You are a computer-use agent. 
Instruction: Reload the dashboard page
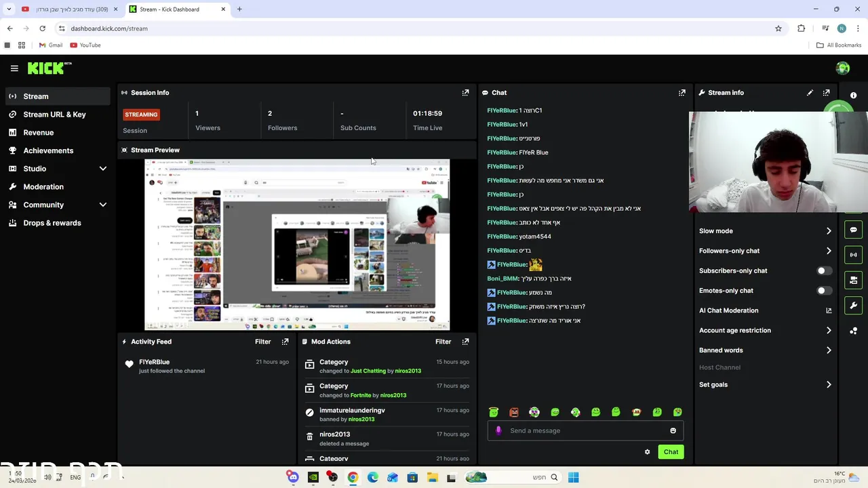[42, 28]
